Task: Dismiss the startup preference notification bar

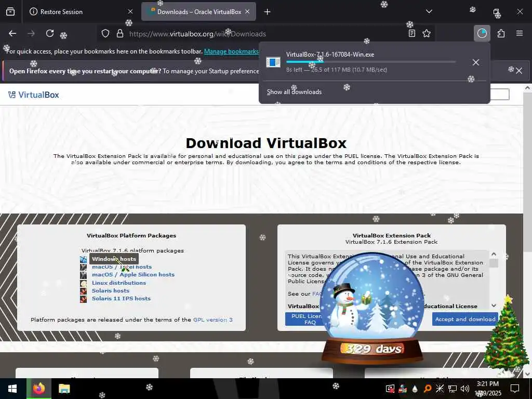Action: click(519, 71)
